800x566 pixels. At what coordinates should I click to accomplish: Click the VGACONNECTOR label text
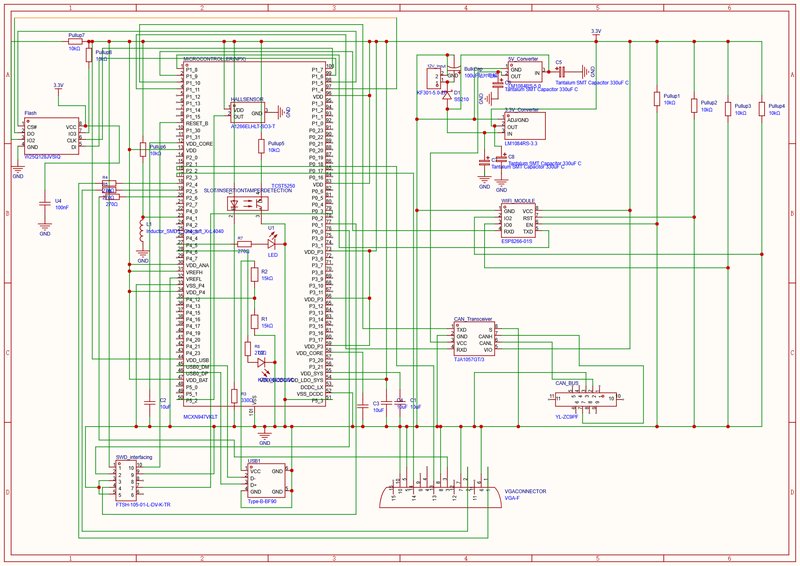click(525, 491)
